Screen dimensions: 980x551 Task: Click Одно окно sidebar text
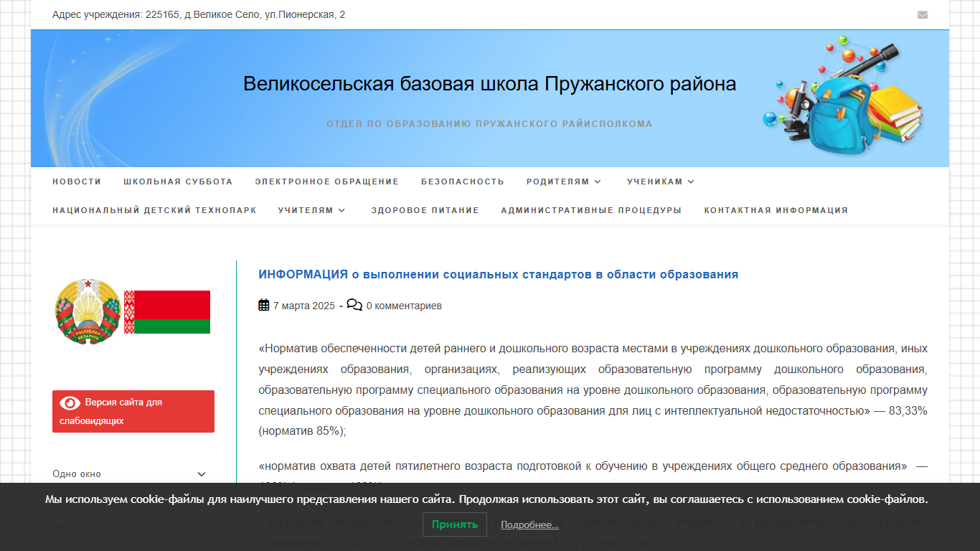coord(77,474)
